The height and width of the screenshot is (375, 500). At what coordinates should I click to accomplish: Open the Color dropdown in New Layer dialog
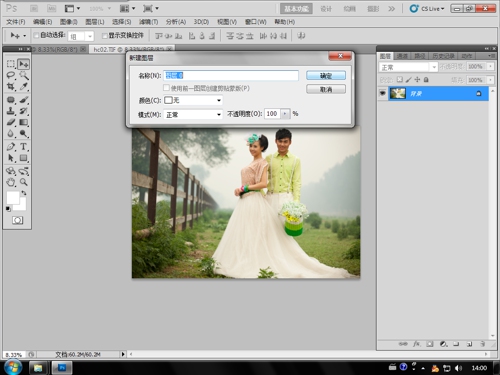click(193, 100)
